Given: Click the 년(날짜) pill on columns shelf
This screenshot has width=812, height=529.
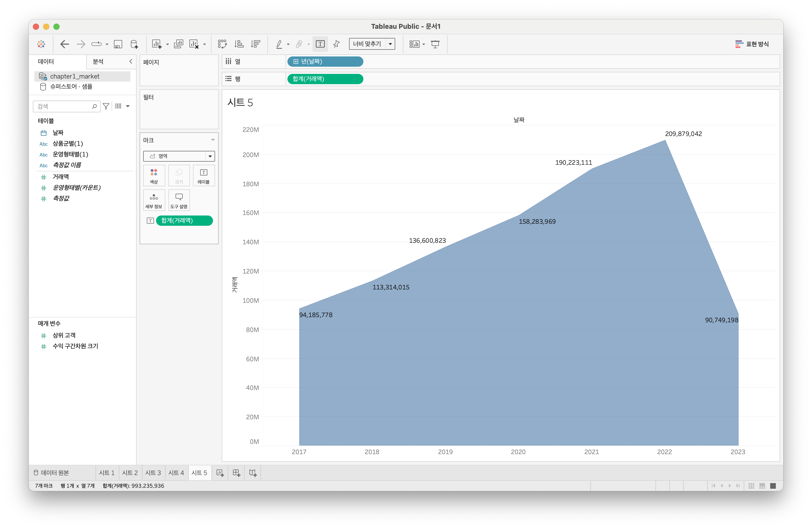Looking at the screenshot, I should [325, 61].
